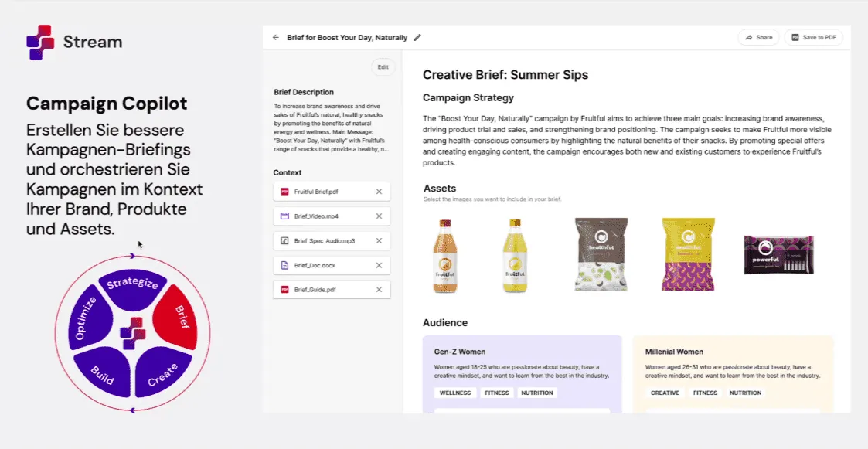Image resolution: width=868 pixels, height=449 pixels.
Task: Choose the dark powerful bar asset
Action: click(x=778, y=255)
